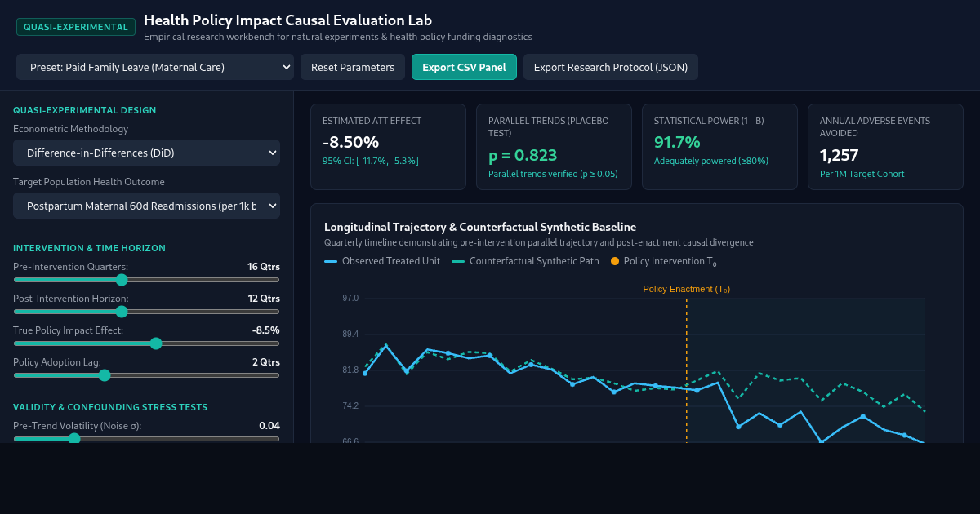Adjust True Policy Impact Effect slider
Screen dimensions: 980x514
(x=146, y=343)
